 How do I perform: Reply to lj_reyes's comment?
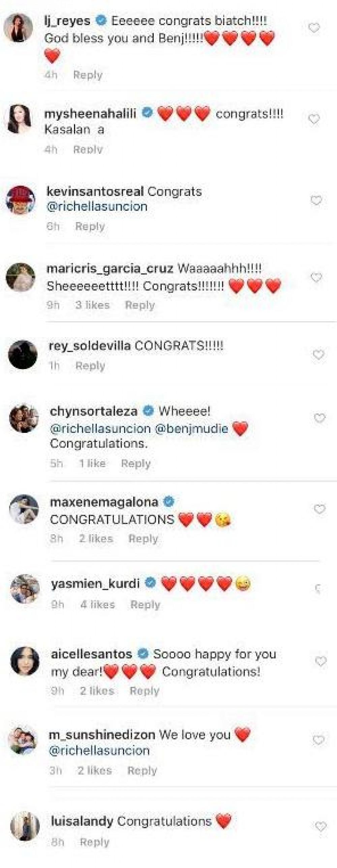click(88, 75)
